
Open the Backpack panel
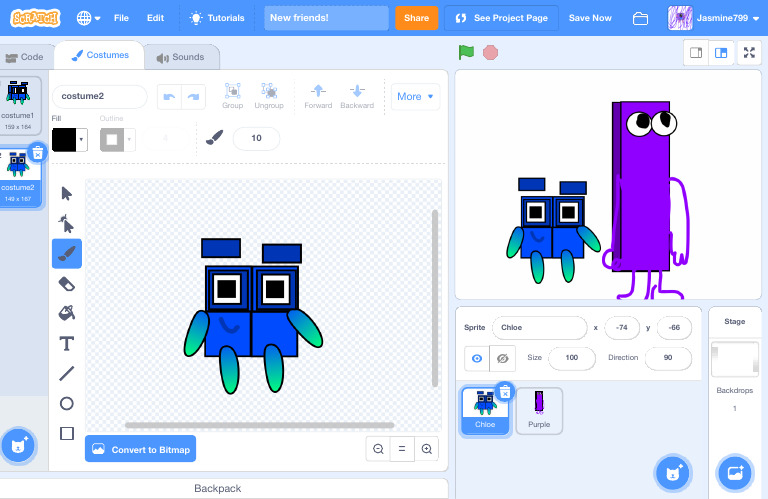pyautogui.click(x=217, y=488)
